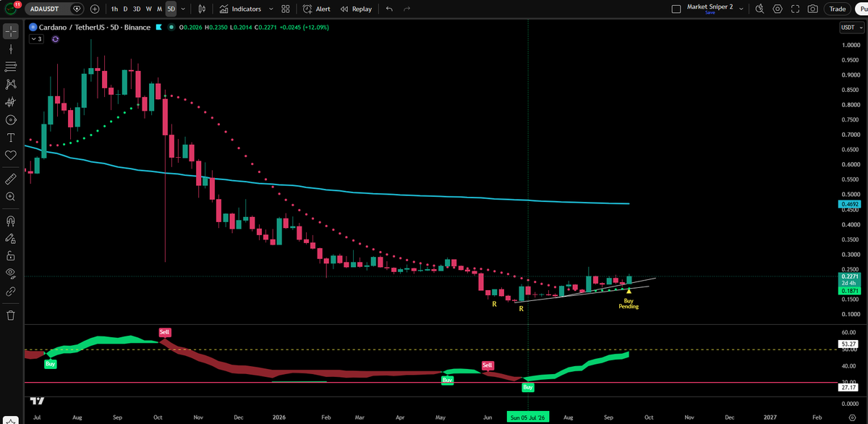Open the favorites star toolbar at bottom left
868x424 pixels.
point(11,419)
